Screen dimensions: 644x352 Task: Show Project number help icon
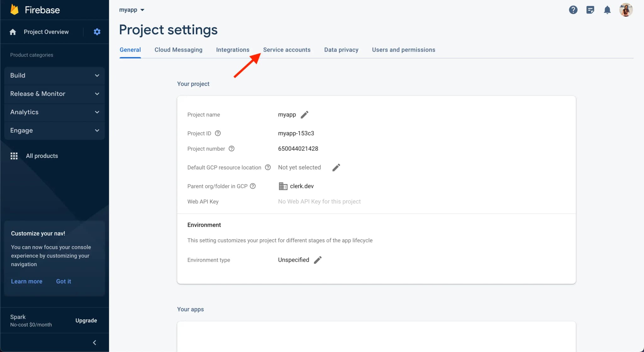click(231, 148)
